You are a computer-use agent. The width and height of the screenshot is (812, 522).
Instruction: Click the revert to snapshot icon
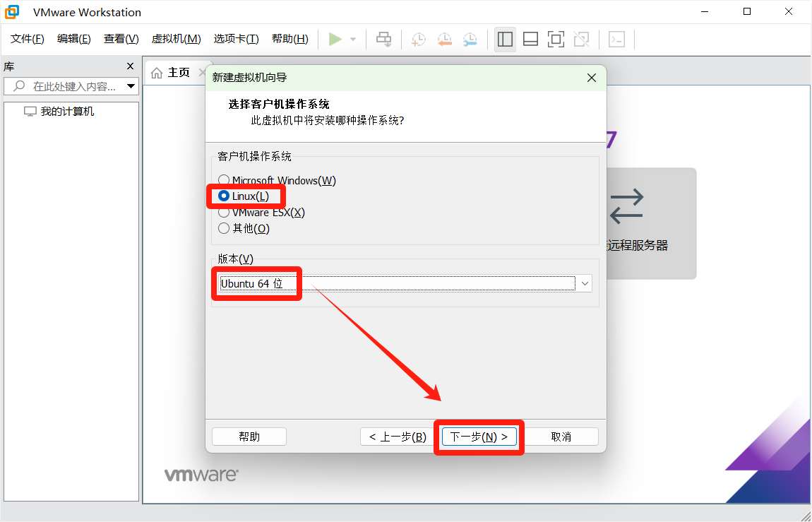(x=444, y=40)
